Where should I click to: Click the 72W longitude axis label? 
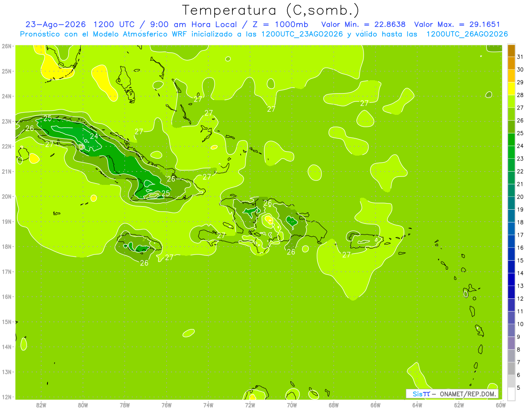pos(250,405)
